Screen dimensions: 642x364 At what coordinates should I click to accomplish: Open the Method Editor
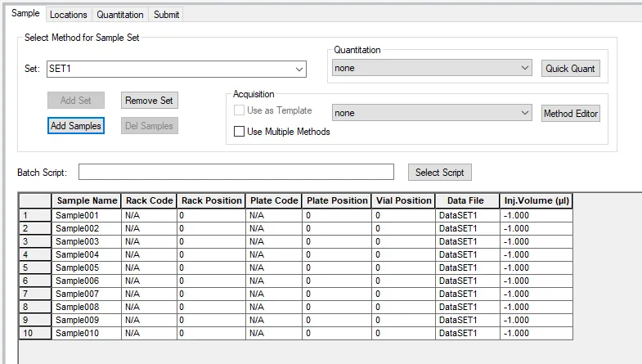point(570,114)
